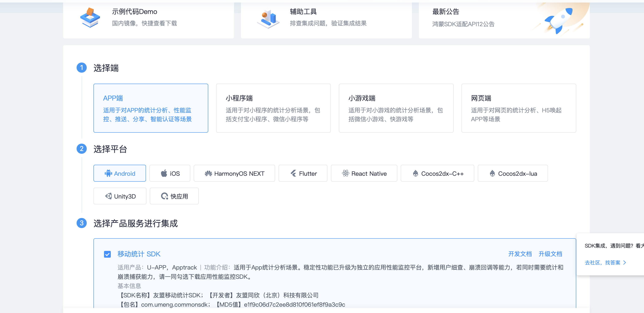Screen dimensions: 644x313
Task: Click the 快应用 logo icon
Action: pyautogui.click(x=165, y=196)
